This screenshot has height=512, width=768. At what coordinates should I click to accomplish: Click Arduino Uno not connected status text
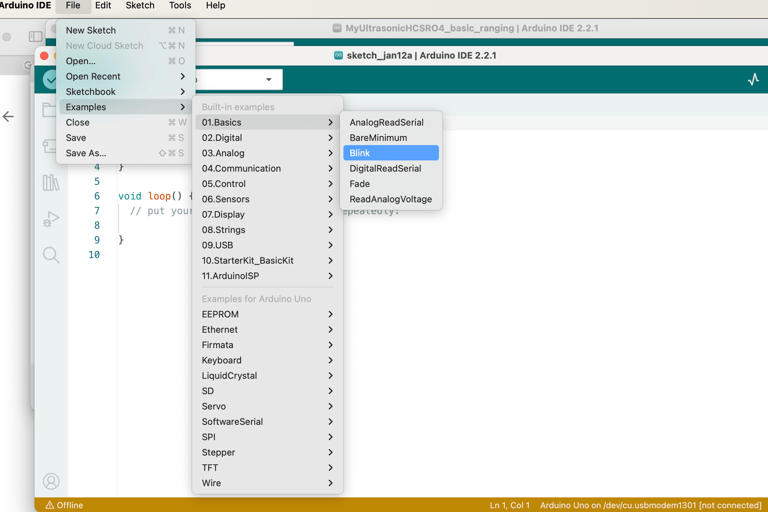tap(650, 505)
